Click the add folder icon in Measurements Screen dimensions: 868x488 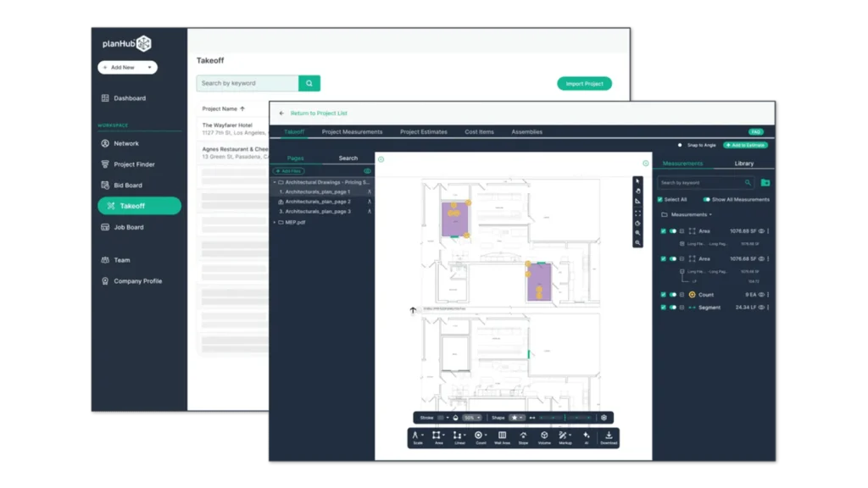click(x=765, y=182)
